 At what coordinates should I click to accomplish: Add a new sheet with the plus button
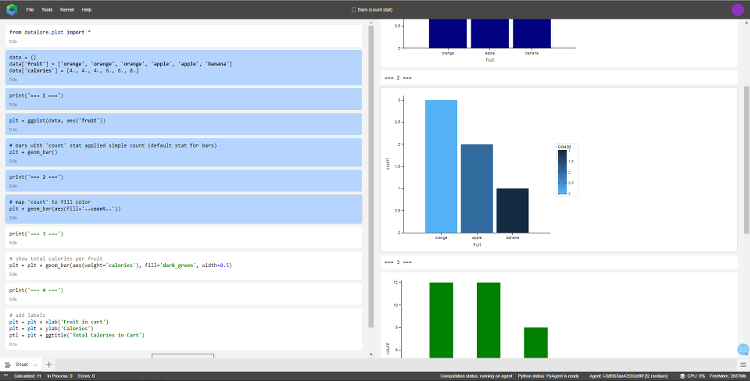[x=48, y=364]
